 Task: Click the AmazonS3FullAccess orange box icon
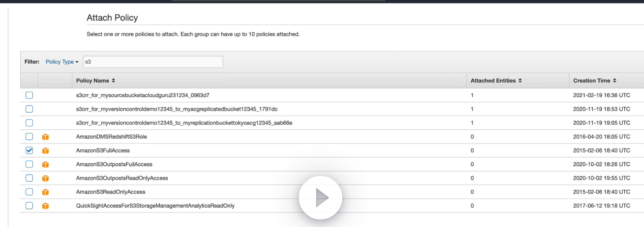tap(46, 150)
